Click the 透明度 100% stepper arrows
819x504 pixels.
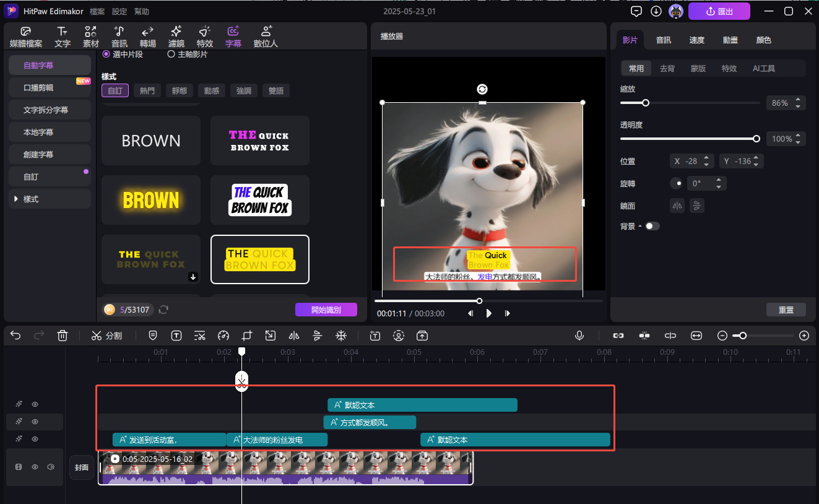pyautogui.click(x=799, y=139)
